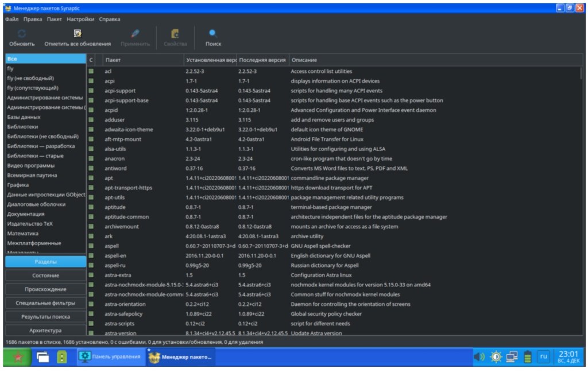Screen dimensions: 588x372
Task: Click the Происхождение filter button
Action: (45, 289)
